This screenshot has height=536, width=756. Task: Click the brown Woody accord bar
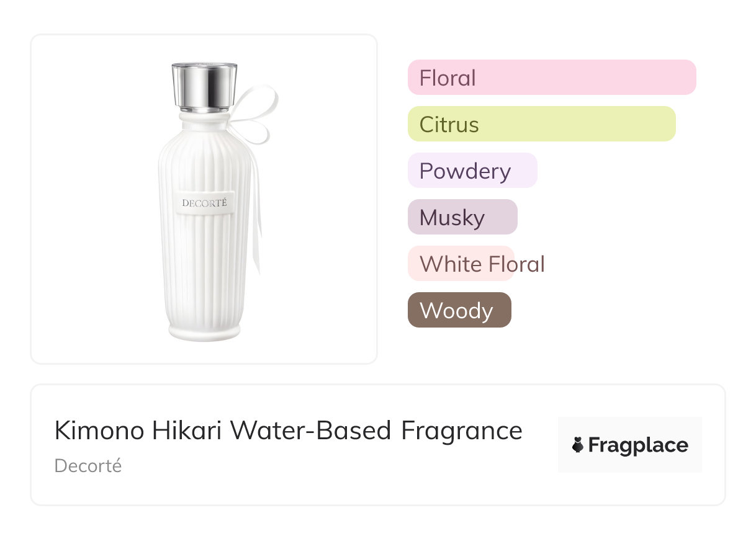point(459,310)
